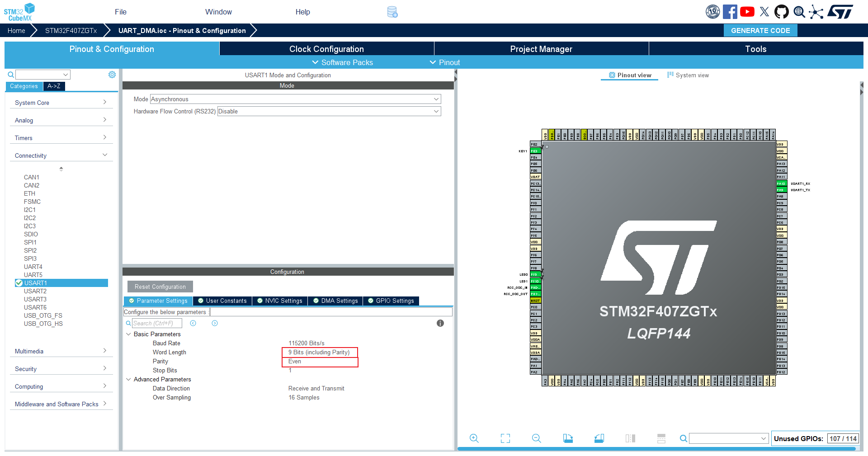Open the Pinout dropdown menu
The image size is (868, 456).
(x=444, y=62)
